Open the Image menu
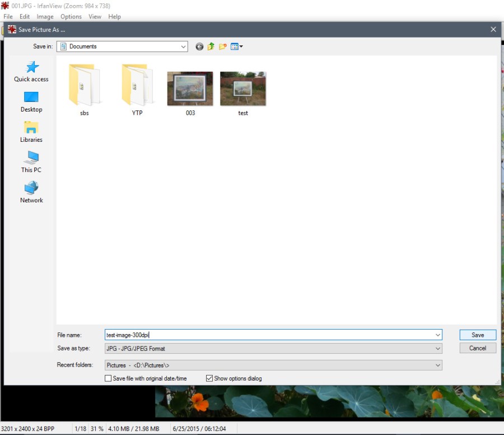The width and height of the screenshot is (504, 435). click(45, 17)
